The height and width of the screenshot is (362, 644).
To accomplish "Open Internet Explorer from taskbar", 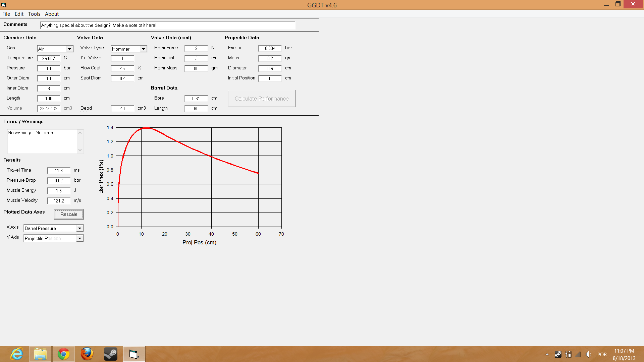I will click(x=16, y=354).
